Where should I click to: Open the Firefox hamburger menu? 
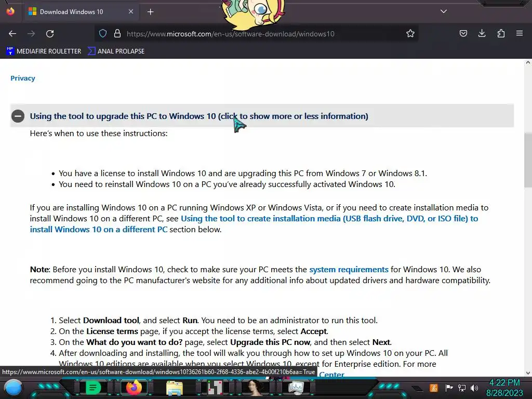tap(520, 34)
